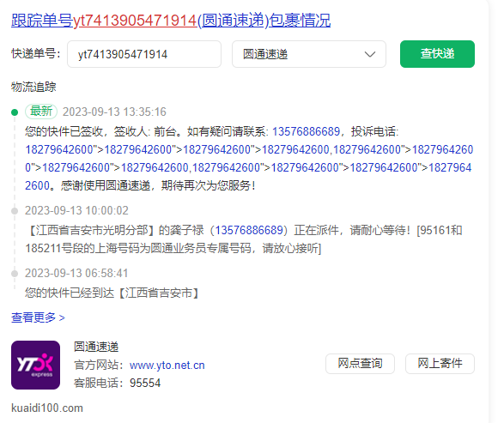
Task: Click the first 18279642600 complaint number
Action: click(x=59, y=149)
